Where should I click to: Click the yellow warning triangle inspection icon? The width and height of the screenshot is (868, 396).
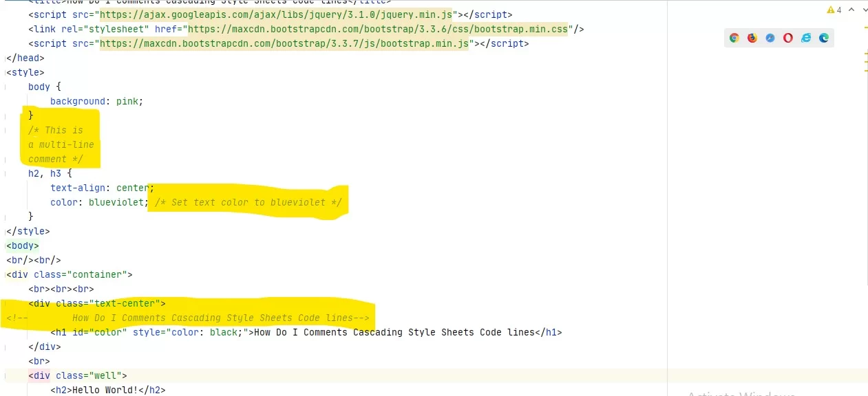click(x=830, y=10)
